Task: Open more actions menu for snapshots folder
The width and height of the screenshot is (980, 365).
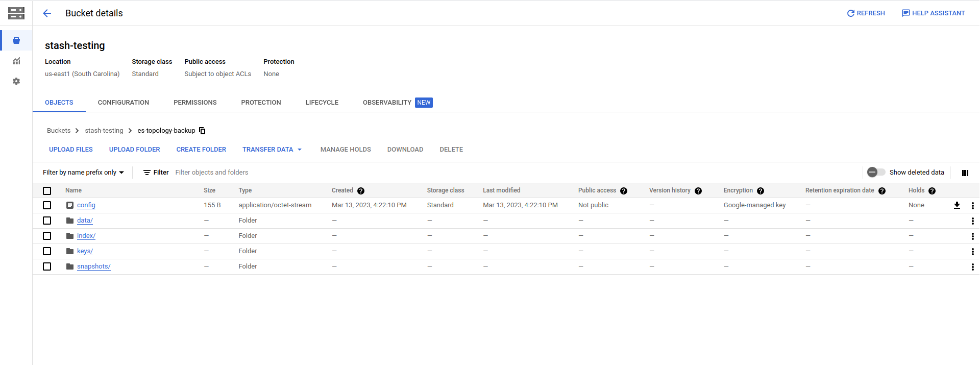Action: (x=972, y=266)
